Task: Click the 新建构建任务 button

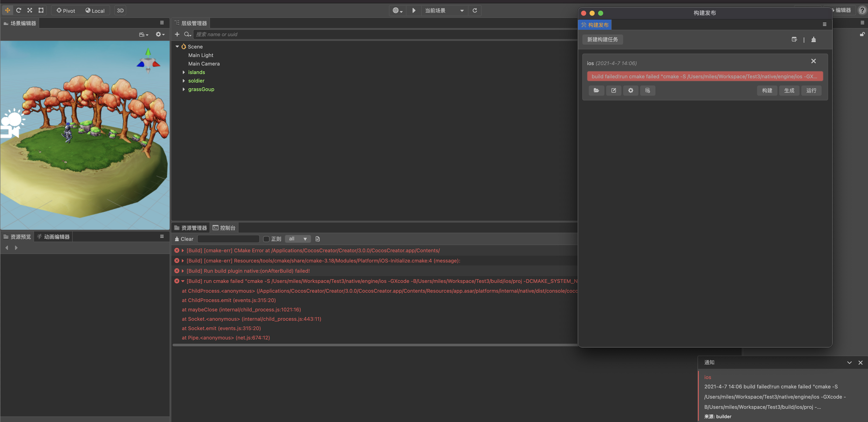Action: pos(602,40)
